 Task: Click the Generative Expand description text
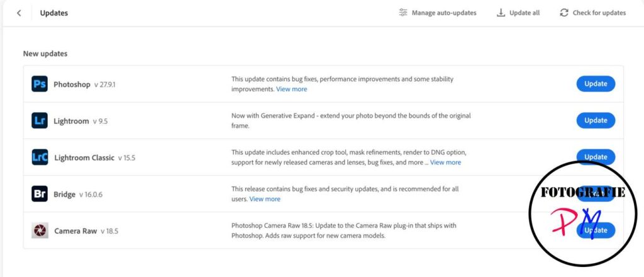click(x=351, y=121)
